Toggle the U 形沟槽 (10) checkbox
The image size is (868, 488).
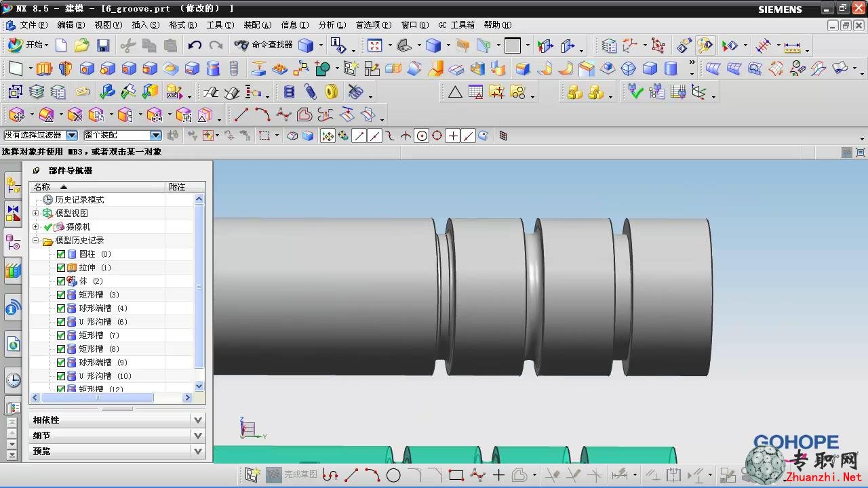point(61,376)
